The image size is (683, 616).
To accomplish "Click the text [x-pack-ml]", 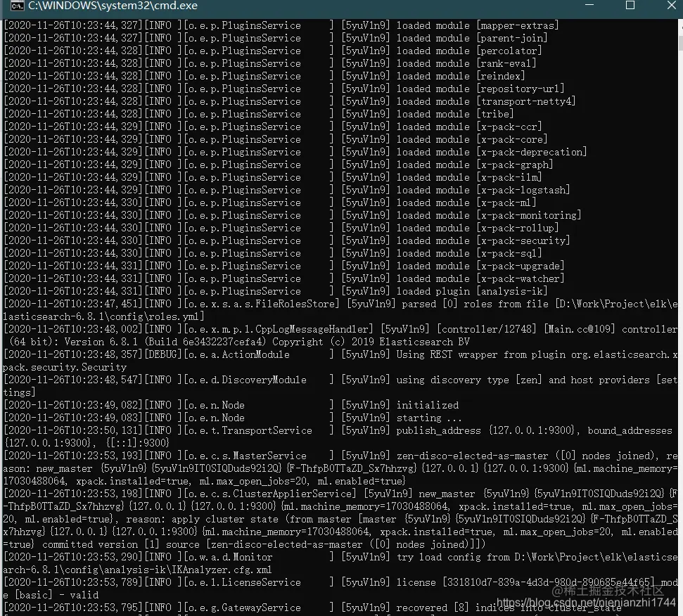I will pyautogui.click(x=506, y=203).
